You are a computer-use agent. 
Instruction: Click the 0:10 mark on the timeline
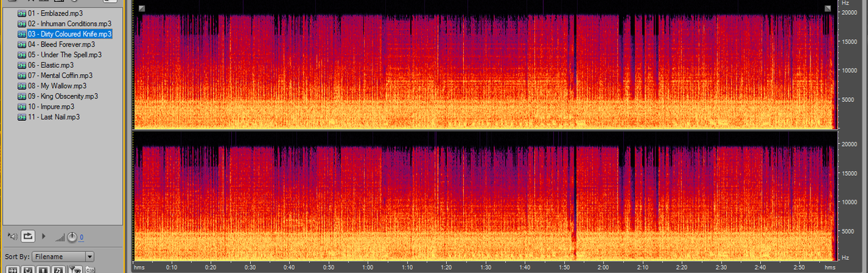(x=172, y=267)
